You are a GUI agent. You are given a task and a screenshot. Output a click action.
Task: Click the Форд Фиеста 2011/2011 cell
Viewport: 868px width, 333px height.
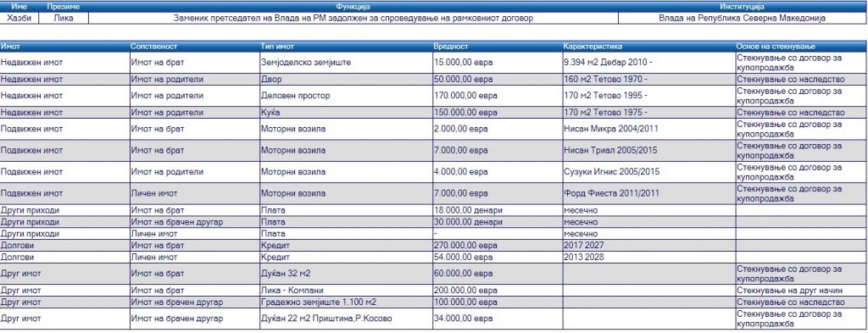(x=648, y=193)
